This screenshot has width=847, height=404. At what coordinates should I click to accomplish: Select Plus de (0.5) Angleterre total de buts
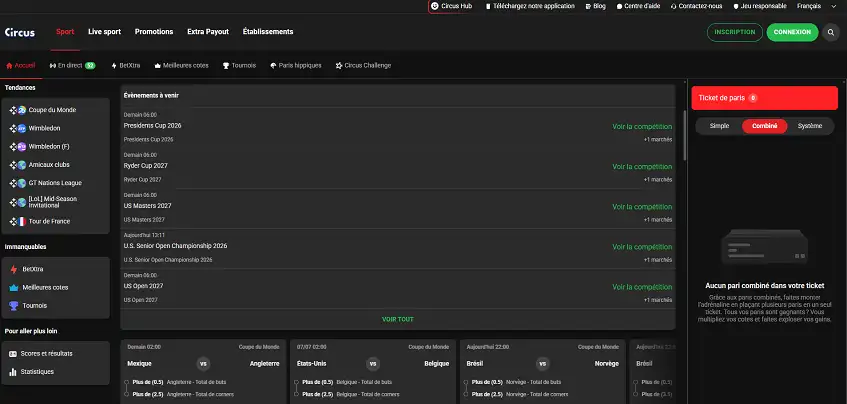click(179, 382)
